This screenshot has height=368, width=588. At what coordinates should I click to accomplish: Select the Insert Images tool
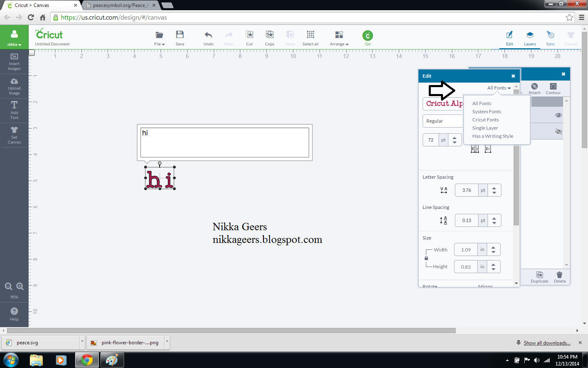[14, 62]
